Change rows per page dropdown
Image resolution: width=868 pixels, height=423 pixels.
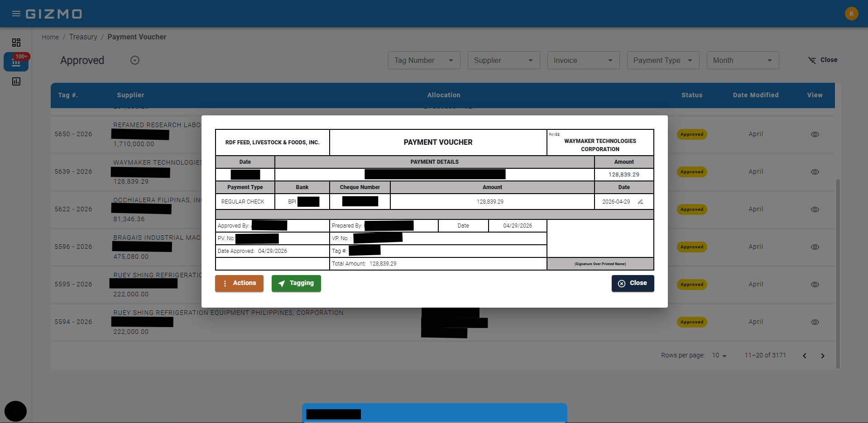pos(719,356)
